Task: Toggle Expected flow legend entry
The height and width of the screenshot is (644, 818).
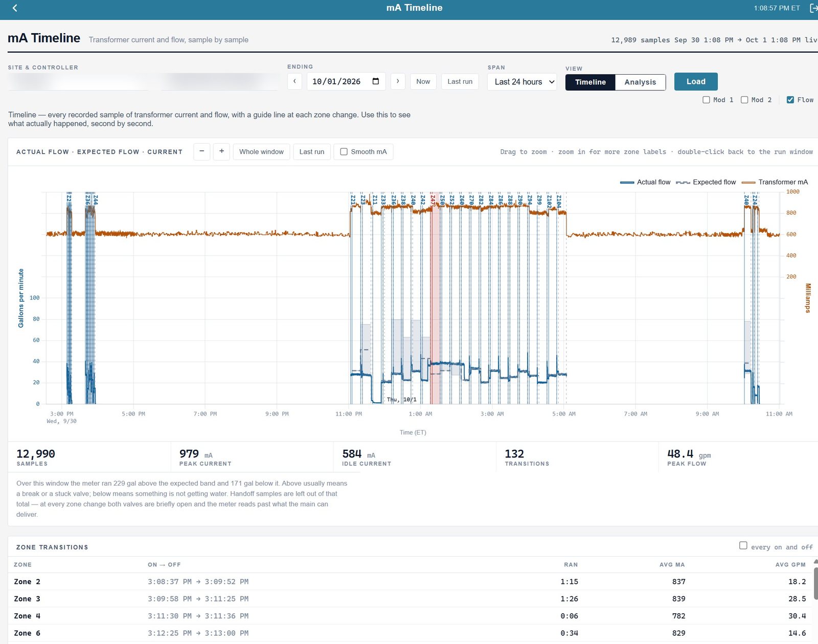Action: 706,182
